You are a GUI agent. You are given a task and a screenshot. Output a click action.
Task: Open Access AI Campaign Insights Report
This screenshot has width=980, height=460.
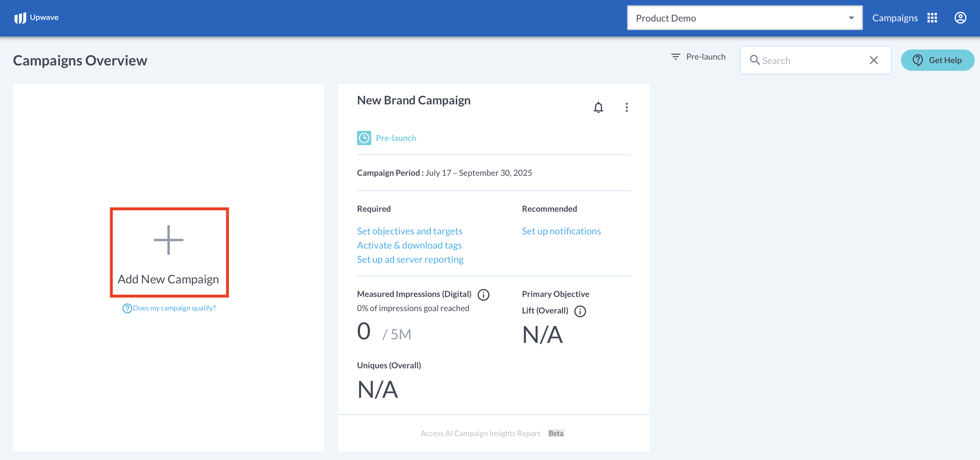(x=480, y=433)
